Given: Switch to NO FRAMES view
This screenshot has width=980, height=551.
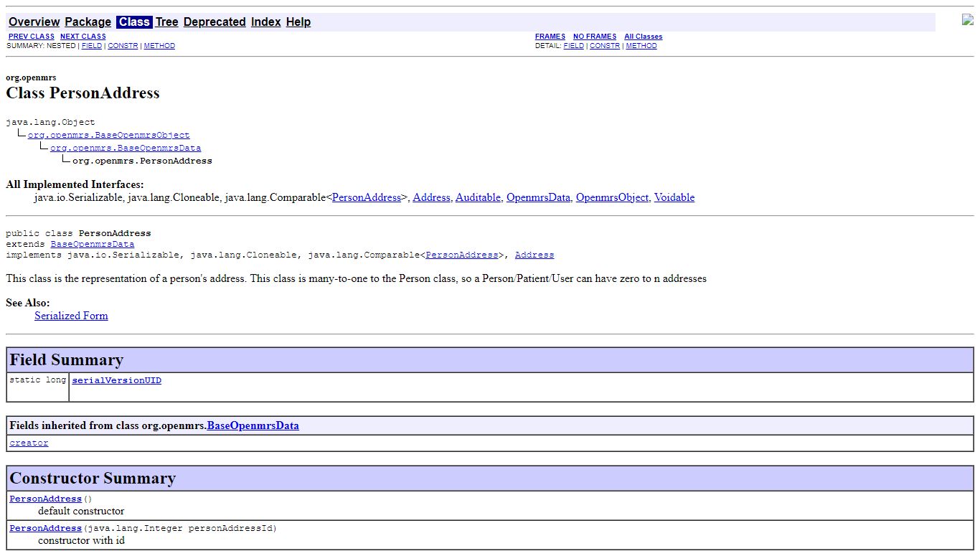Looking at the screenshot, I should pyautogui.click(x=595, y=37).
